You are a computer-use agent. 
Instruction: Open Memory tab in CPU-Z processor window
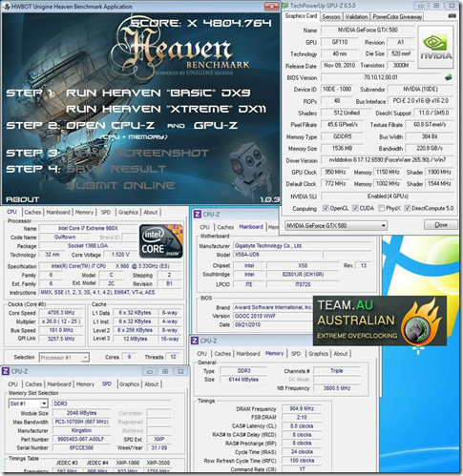click(x=84, y=212)
